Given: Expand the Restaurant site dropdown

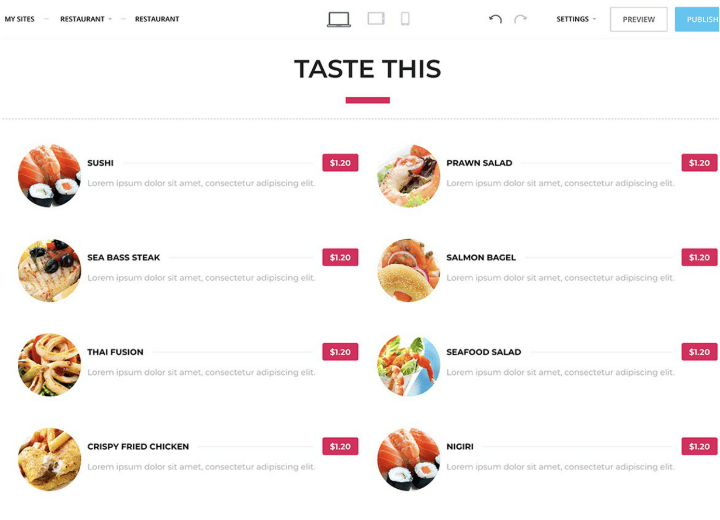Looking at the screenshot, I should click(86, 19).
